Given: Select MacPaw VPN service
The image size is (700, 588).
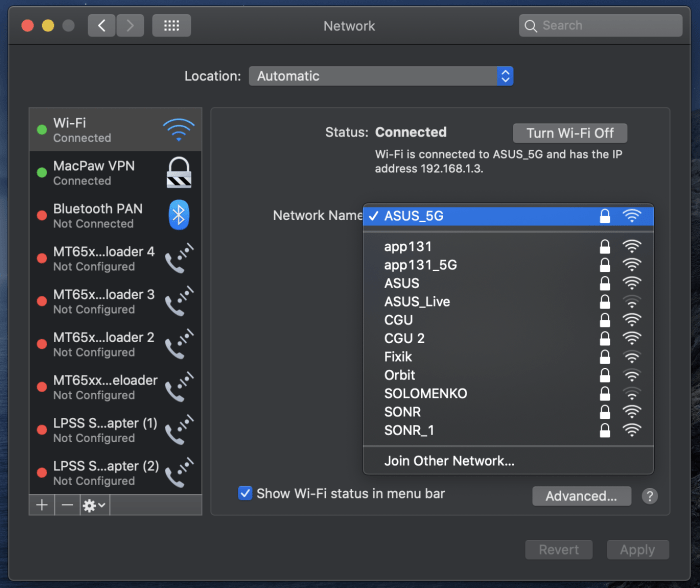Looking at the screenshot, I should [x=115, y=172].
